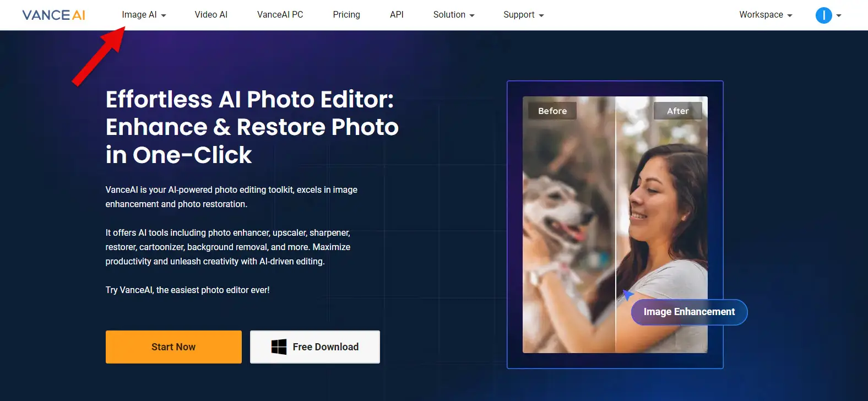Image resolution: width=868 pixels, height=401 pixels.
Task: Open the Pricing page
Action: coord(346,15)
